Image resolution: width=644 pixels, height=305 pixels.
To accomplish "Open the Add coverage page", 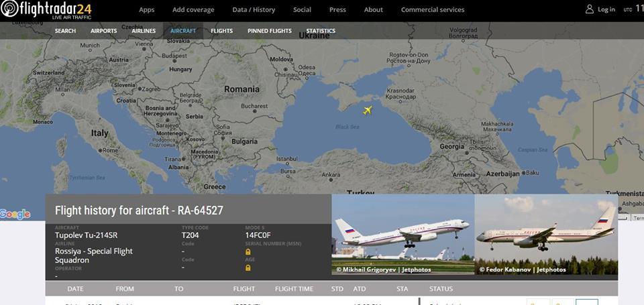I will 193,10.
